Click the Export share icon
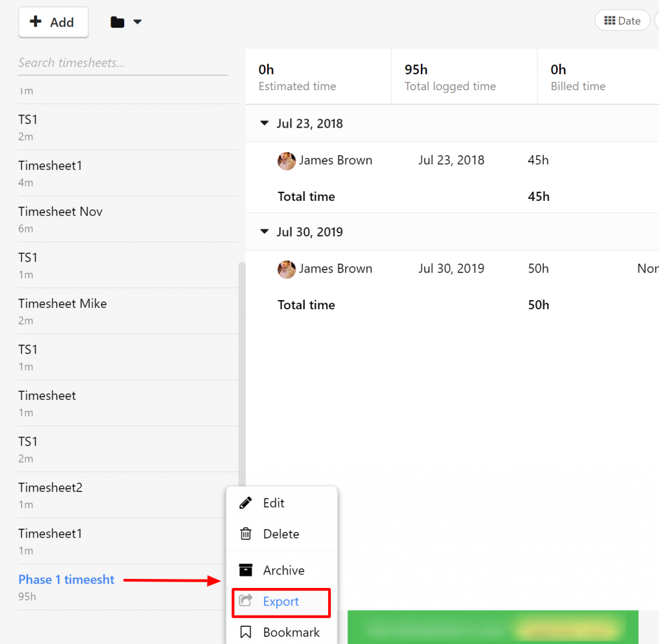This screenshot has width=659, height=644. 245,601
